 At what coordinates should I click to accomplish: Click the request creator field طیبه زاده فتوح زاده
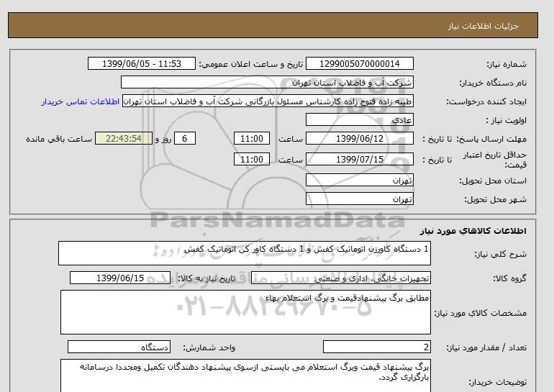[x=268, y=101]
